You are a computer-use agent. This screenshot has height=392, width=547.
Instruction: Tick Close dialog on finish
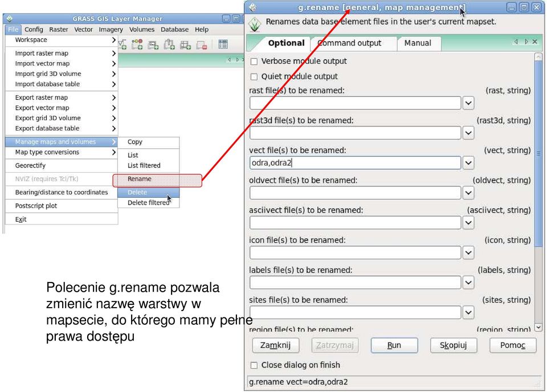tap(254, 365)
